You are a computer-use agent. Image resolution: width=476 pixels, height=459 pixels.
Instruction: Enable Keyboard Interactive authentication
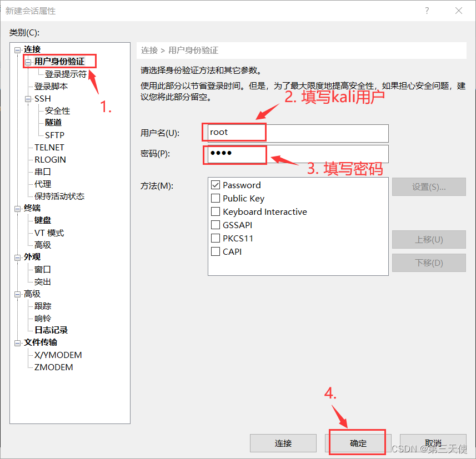[x=216, y=211]
